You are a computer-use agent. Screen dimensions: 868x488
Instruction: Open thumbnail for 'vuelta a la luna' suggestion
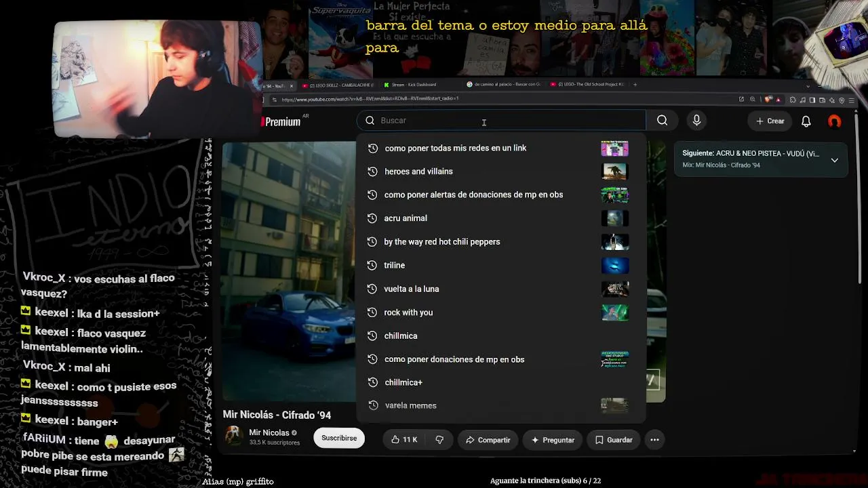tap(614, 289)
